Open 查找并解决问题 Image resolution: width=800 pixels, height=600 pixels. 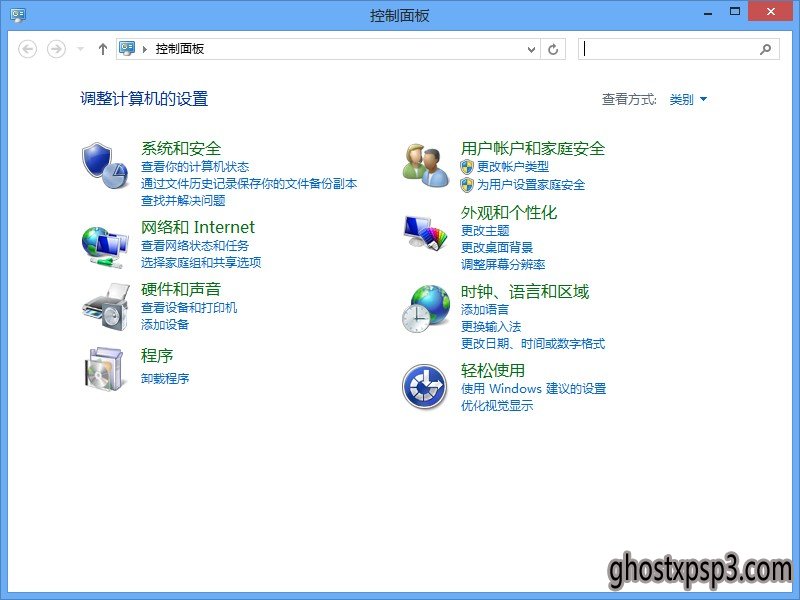pos(183,201)
